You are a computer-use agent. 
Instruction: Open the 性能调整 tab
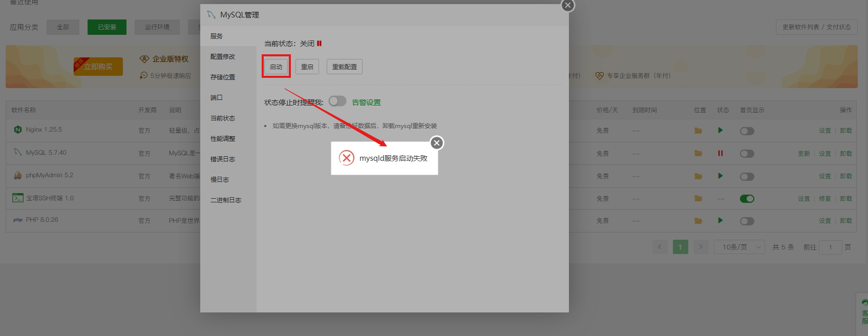[x=228, y=139]
